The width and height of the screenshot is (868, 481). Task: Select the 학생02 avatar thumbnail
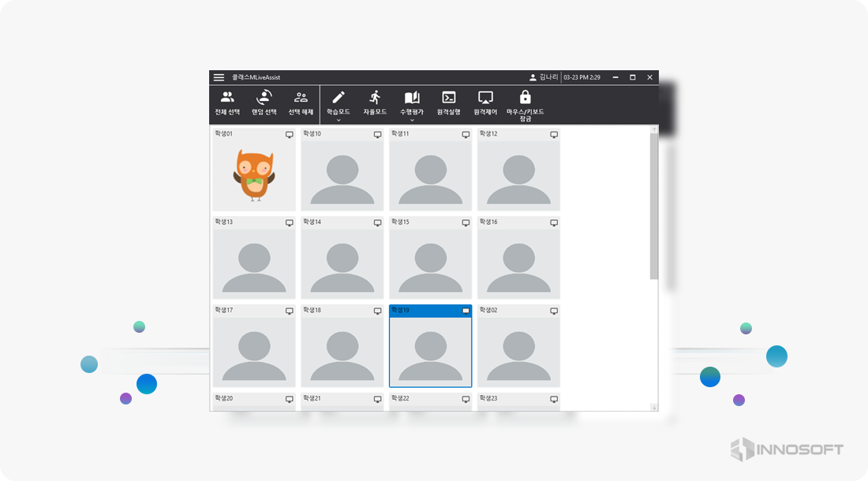[x=518, y=352]
